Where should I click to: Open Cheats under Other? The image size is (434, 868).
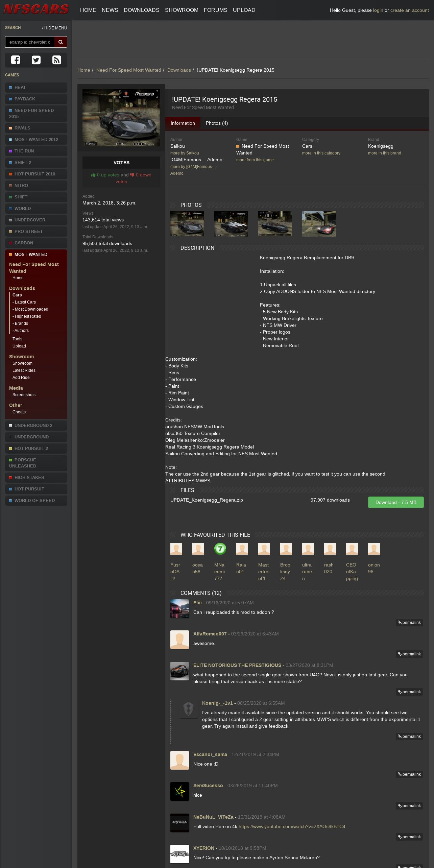[19, 412]
